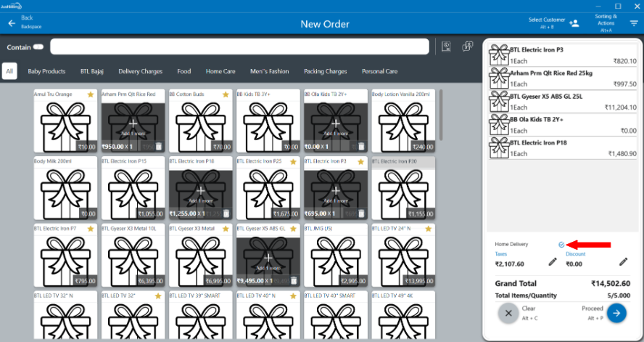Viewport: 644px width, 342px height.
Task: Toggle the Contain search switch
Action: pos(38,47)
